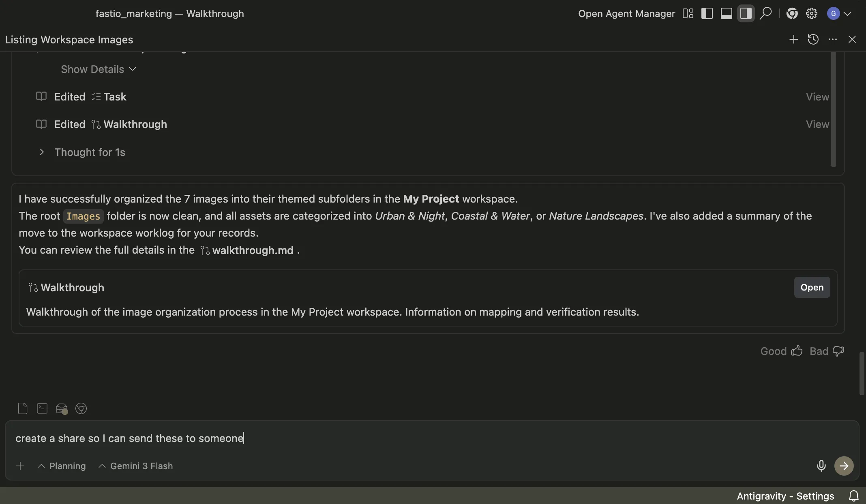This screenshot has width=866, height=504.
Task: Start voice input with the microphone icon
Action: 821,466
